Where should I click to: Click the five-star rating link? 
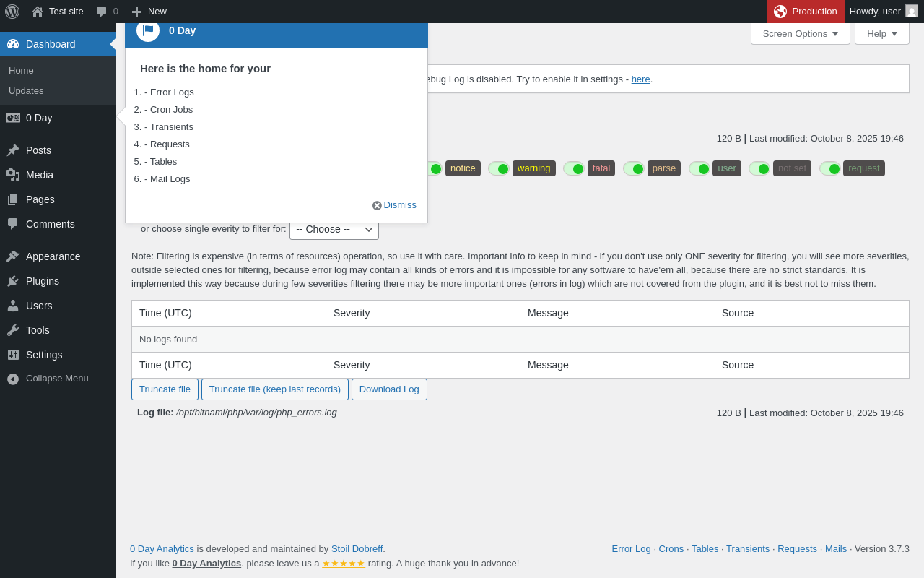tap(344, 563)
